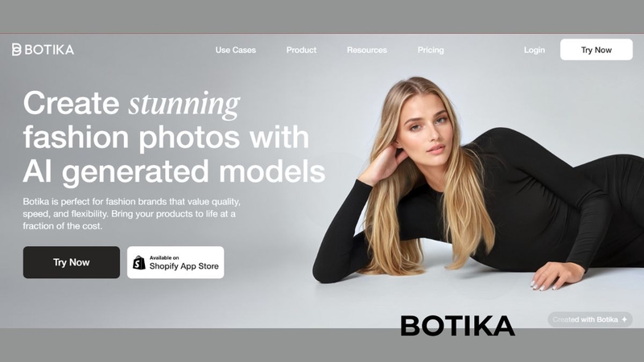Image resolution: width=644 pixels, height=362 pixels.
Task: Click the white Try Now header button
Action: click(x=597, y=50)
